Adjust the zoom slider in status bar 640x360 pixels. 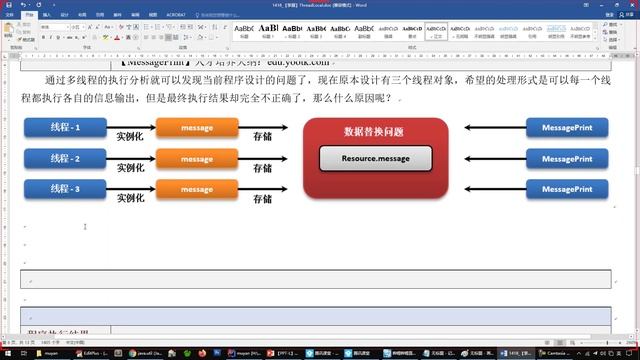click(x=607, y=342)
